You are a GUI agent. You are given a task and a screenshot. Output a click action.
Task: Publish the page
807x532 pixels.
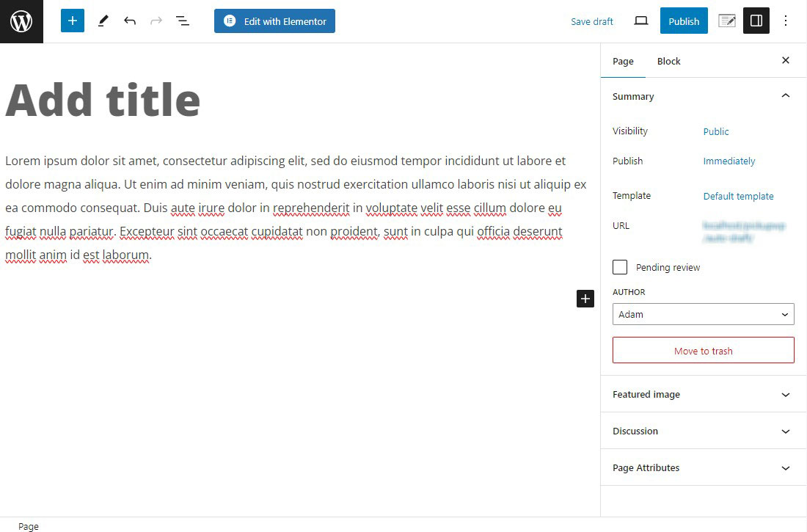click(x=684, y=21)
